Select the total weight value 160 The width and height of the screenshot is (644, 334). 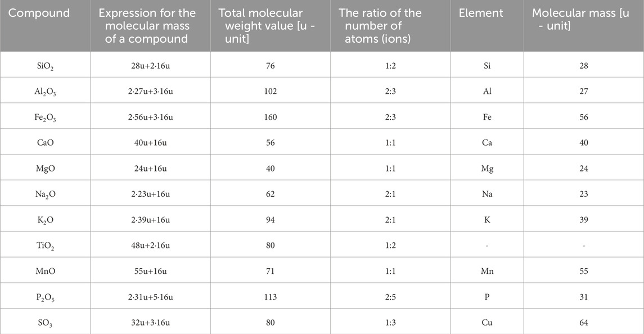[270, 117]
